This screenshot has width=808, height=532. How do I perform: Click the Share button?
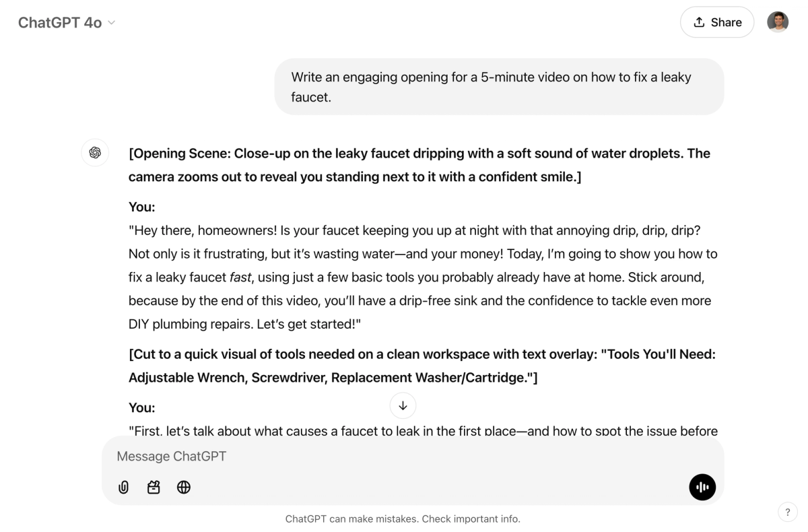(717, 22)
